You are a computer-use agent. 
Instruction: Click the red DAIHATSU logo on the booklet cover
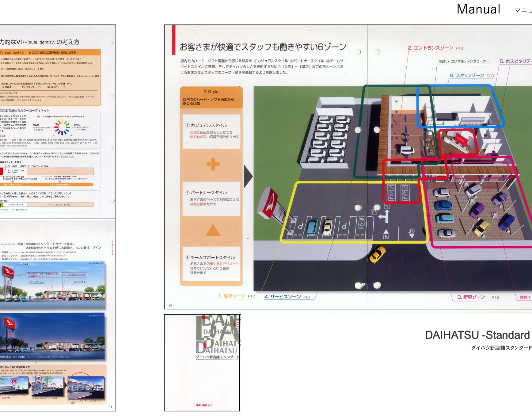pyautogui.click(x=203, y=405)
